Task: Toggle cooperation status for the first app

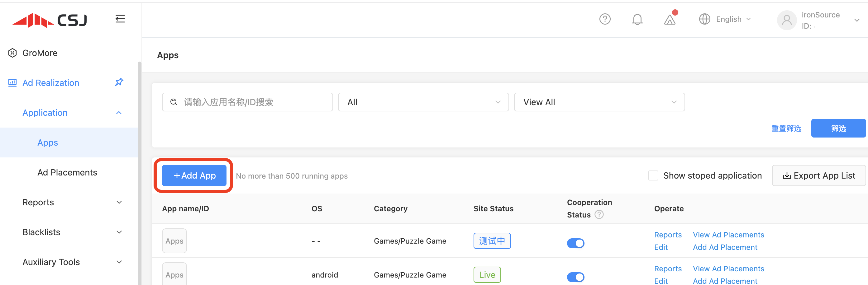Action: tap(575, 243)
